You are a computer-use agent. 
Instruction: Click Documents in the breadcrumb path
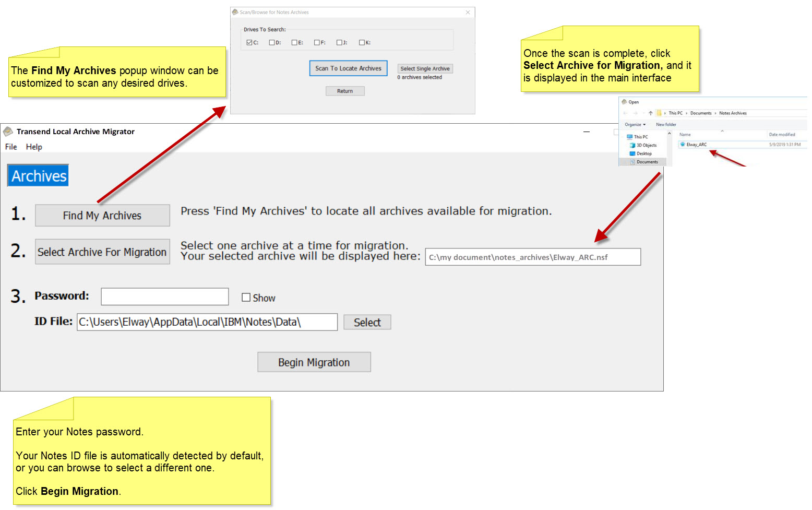[x=701, y=113]
